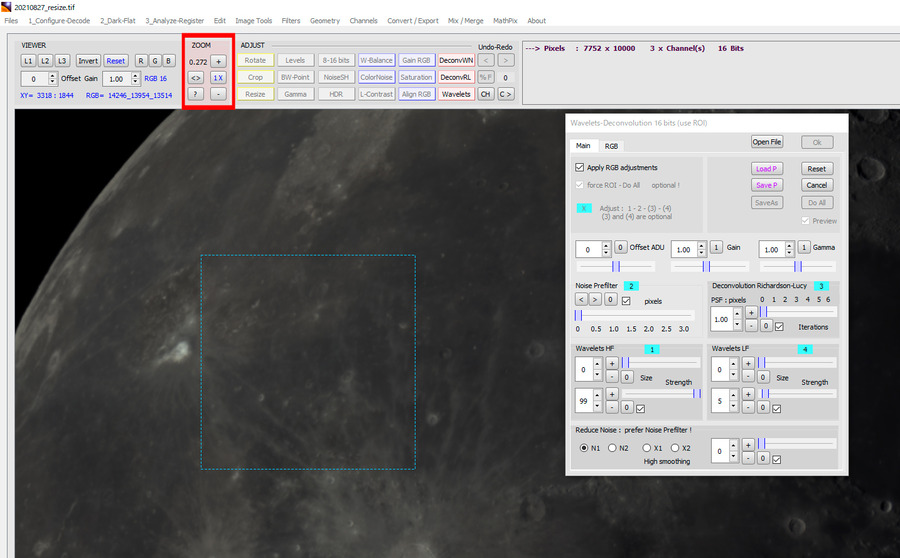Select viewer layer L2
Image resolution: width=900 pixels, height=558 pixels.
[45, 61]
